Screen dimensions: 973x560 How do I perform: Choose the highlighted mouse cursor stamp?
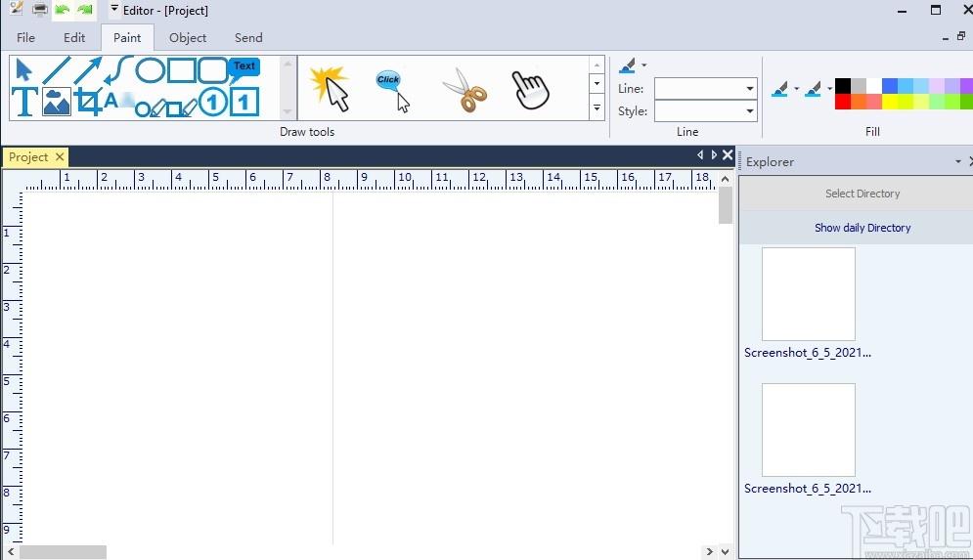click(330, 89)
